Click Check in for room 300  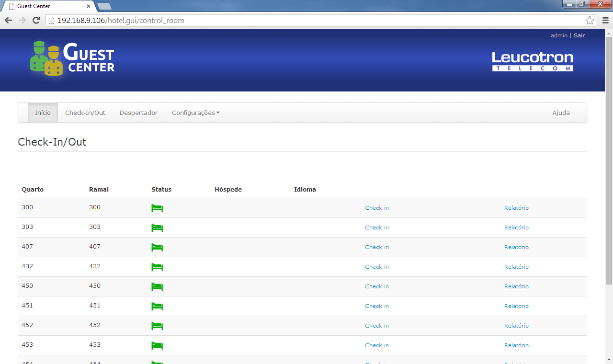pos(377,208)
